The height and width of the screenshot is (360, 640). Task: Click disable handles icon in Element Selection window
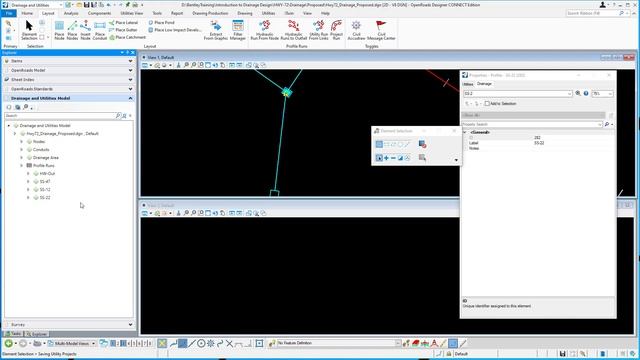pos(422,144)
